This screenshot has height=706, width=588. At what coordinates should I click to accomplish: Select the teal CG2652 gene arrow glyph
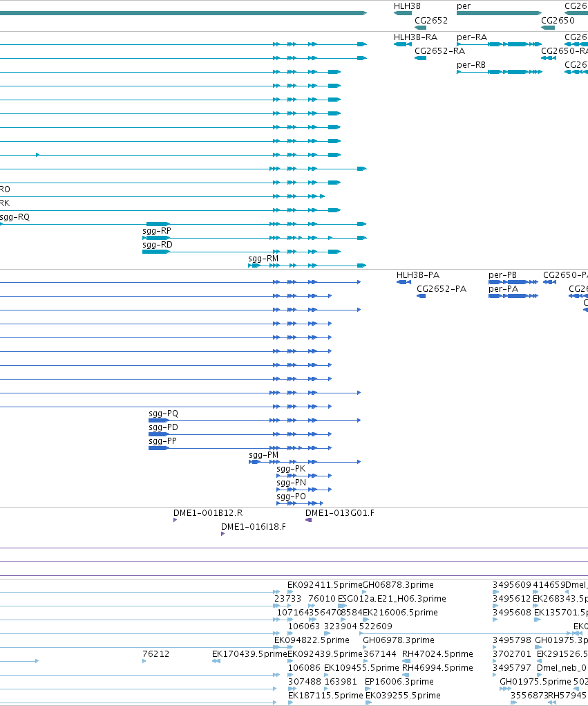point(420,28)
